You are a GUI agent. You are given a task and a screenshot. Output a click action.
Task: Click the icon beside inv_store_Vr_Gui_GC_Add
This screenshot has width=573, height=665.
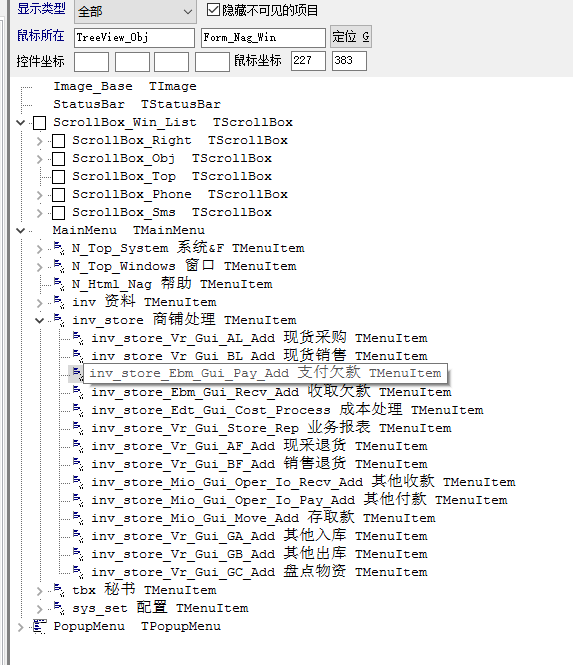(x=78, y=572)
